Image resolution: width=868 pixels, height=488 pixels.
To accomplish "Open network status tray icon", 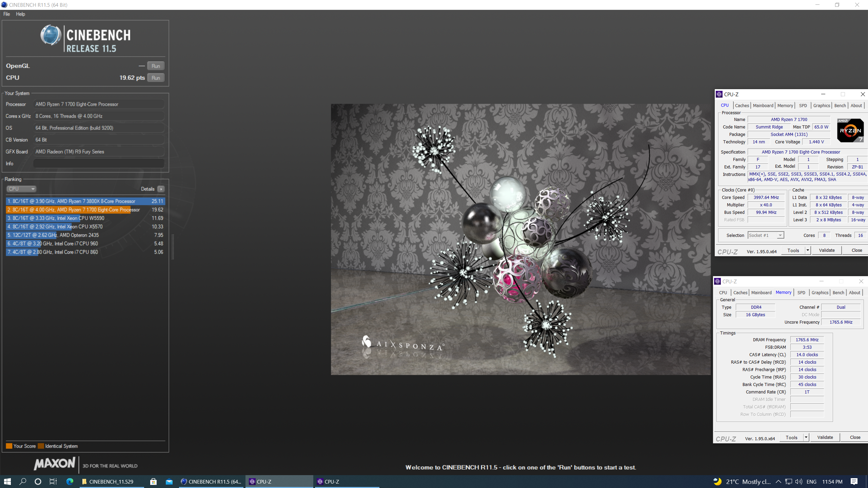I will click(789, 481).
